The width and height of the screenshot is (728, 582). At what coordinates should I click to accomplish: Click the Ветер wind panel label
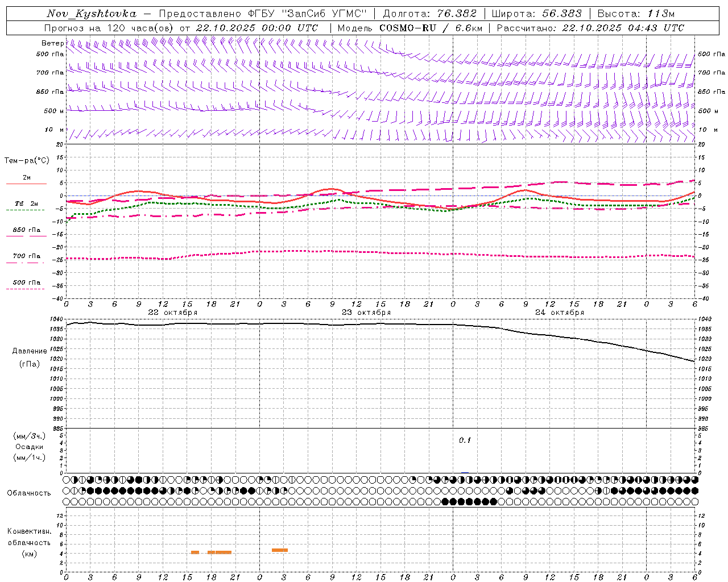coord(52,43)
